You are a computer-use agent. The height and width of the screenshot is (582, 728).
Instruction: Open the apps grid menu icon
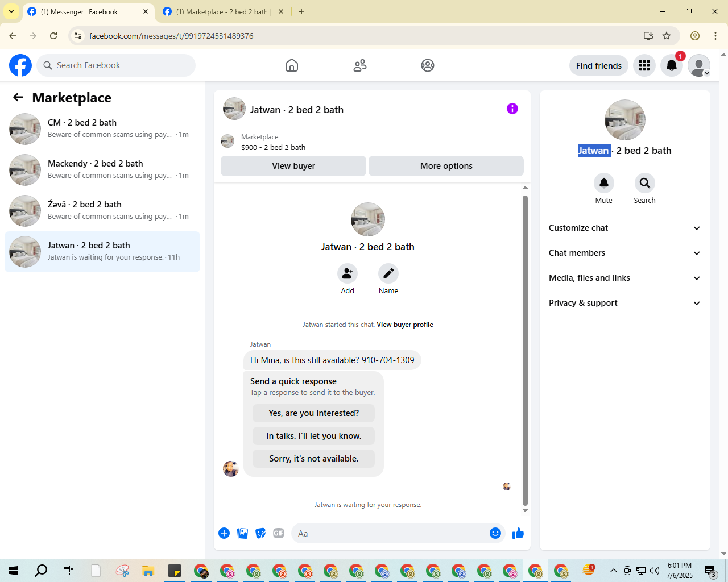[644, 65]
